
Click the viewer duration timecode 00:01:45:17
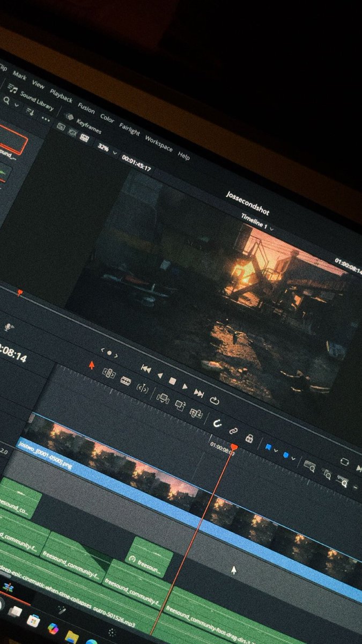(136, 164)
